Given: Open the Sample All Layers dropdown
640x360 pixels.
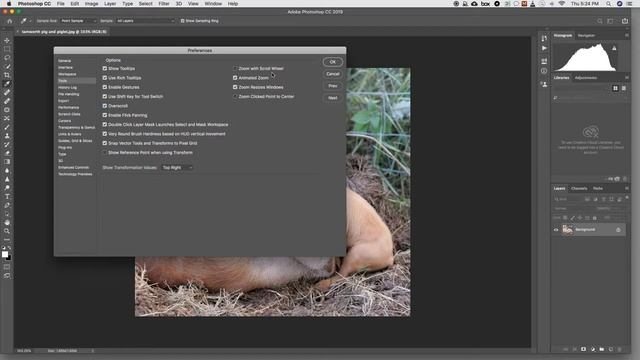Looking at the screenshot, I should [x=145, y=21].
